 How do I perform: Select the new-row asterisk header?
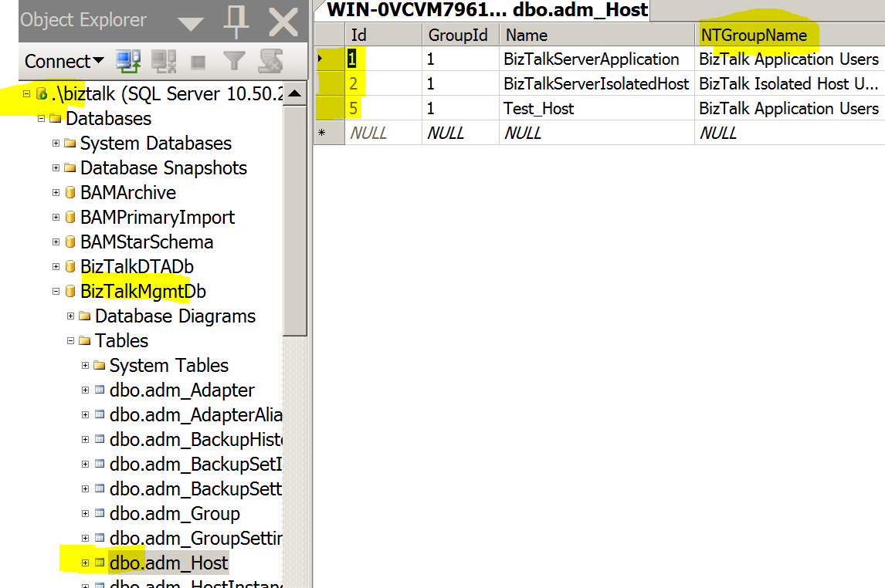coord(329,133)
